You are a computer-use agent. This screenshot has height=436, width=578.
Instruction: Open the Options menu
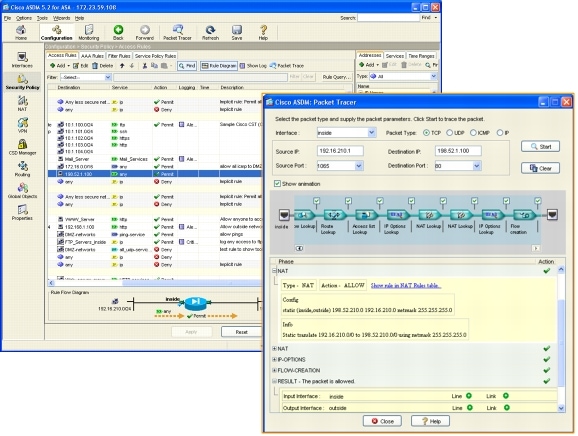[24, 18]
